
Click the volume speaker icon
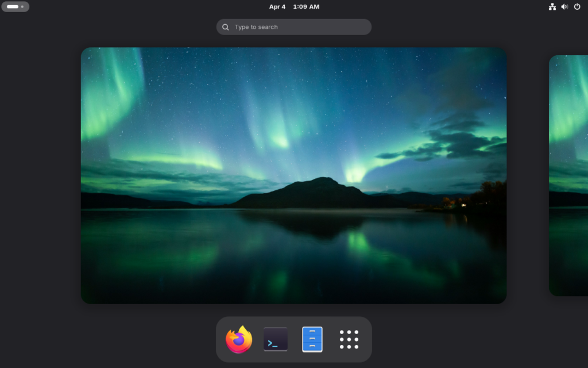[x=564, y=7]
